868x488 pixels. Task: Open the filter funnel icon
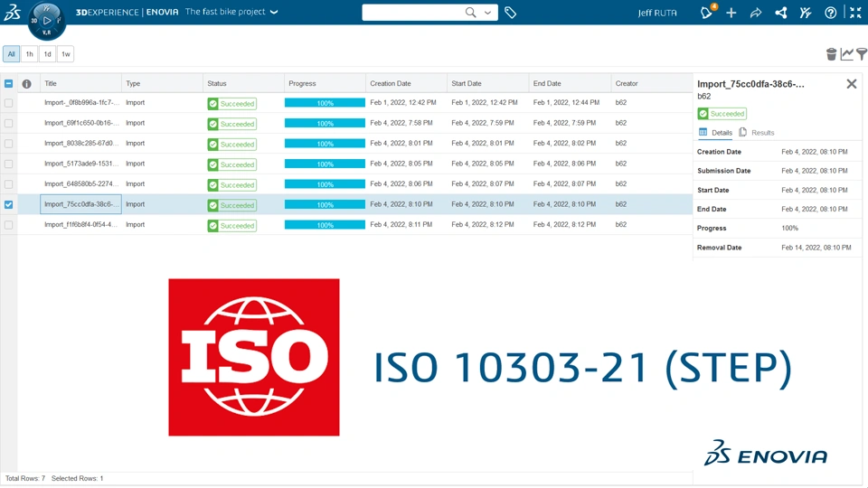pos(862,53)
